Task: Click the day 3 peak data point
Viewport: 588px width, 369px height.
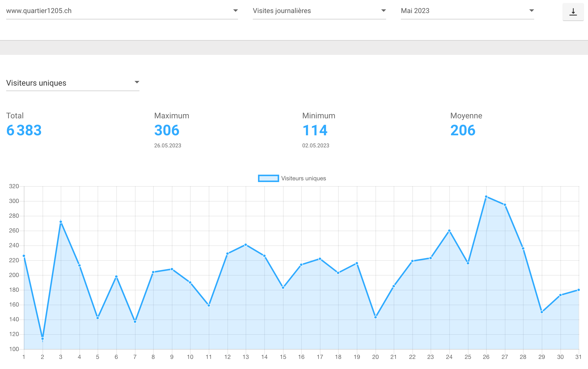Action: coord(61,222)
